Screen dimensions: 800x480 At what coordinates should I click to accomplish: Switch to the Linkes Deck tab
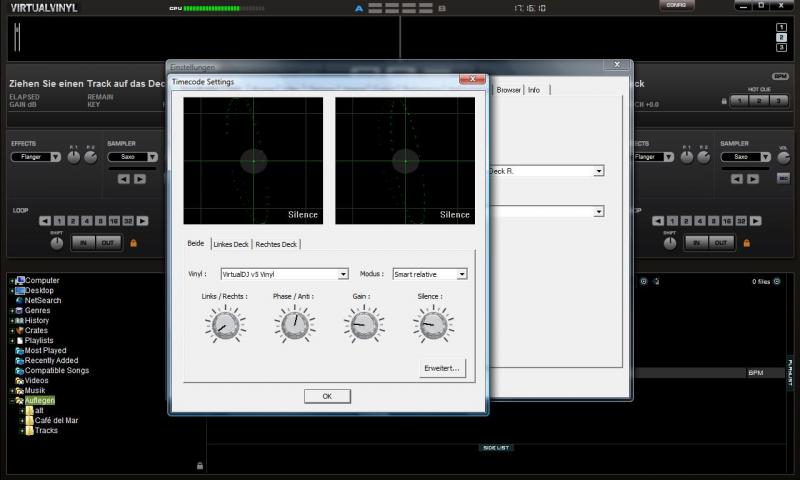click(x=231, y=244)
